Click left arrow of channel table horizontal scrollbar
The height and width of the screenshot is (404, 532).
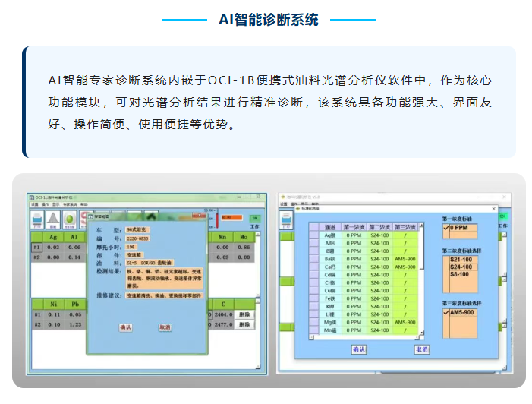pos(311,337)
